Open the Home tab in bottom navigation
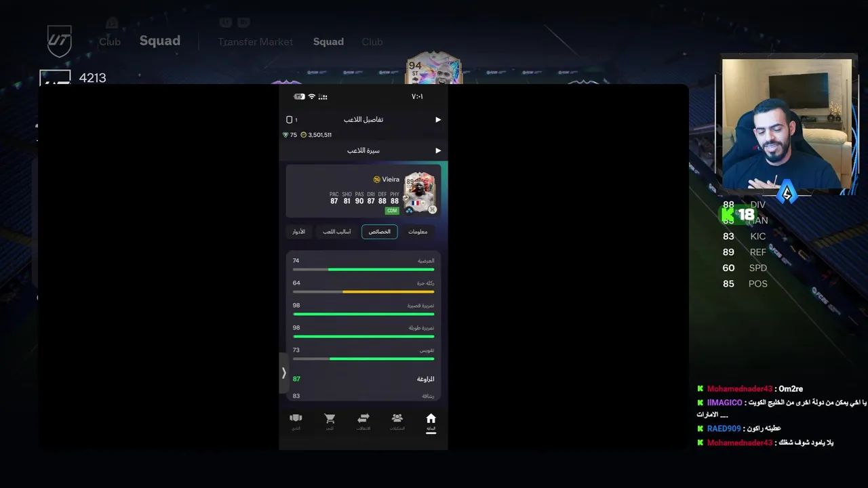 [x=431, y=422]
